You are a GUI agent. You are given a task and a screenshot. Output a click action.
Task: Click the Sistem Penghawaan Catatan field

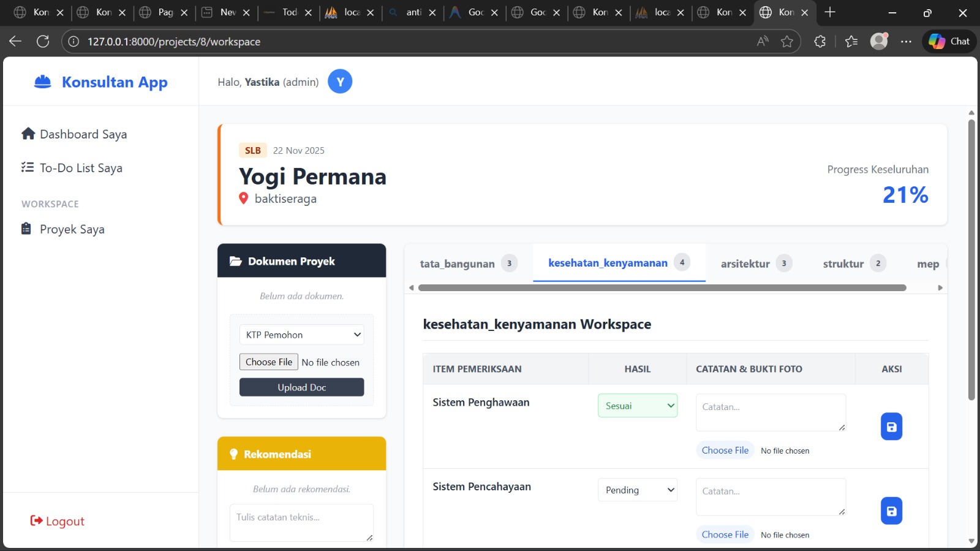(x=771, y=412)
